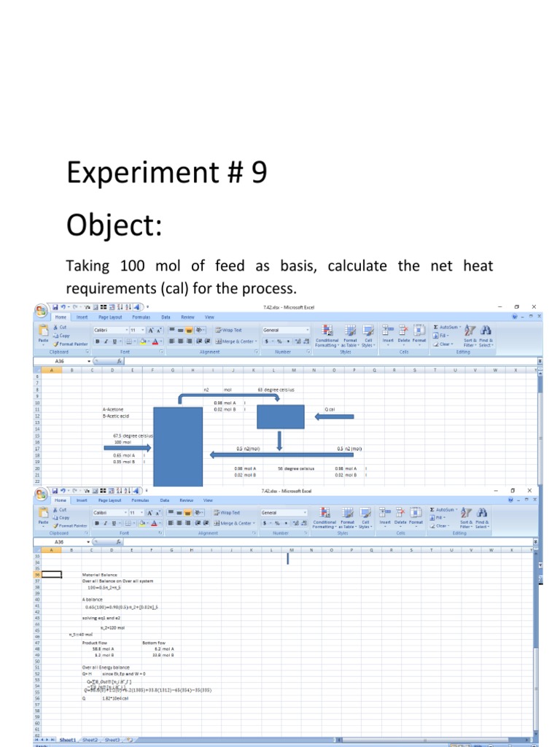This screenshot has width=560, height=747.
Task: Click column M header in lower Excel window
Action: (292, 550)
